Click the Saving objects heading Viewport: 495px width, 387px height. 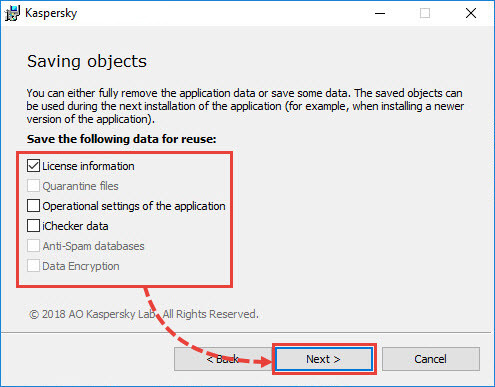(87, 62)
